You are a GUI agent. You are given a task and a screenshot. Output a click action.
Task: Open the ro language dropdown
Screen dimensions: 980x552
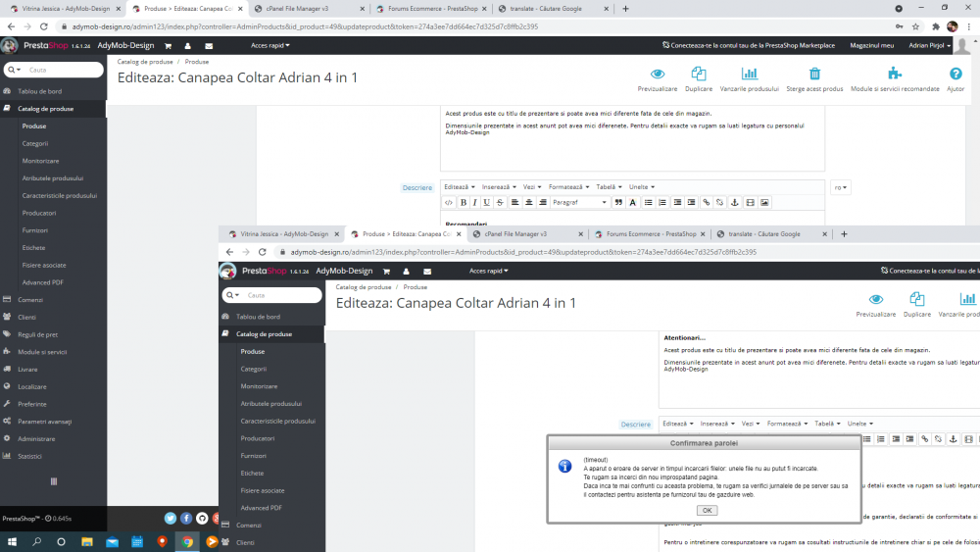pyautogui.click(x=841, y=187)
